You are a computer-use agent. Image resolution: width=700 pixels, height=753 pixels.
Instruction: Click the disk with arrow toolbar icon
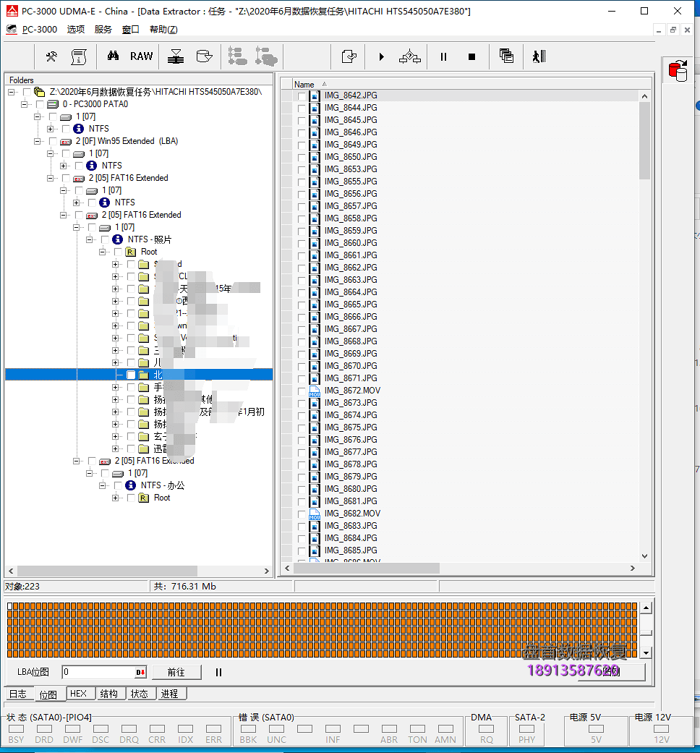(x=204, y=56)
